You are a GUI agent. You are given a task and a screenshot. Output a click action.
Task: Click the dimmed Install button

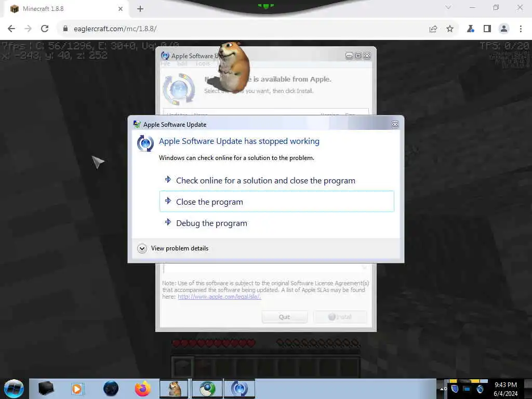pos(340,317)
